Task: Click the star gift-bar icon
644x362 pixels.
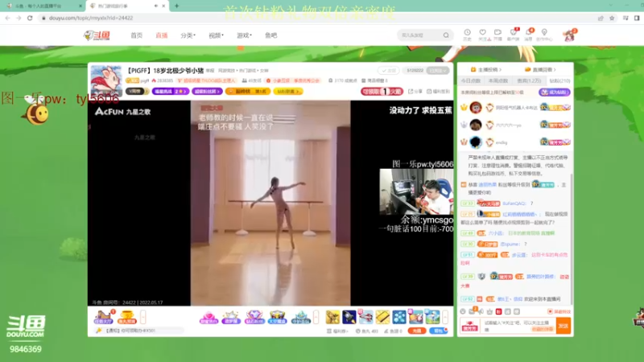Action: click(231, 317)
